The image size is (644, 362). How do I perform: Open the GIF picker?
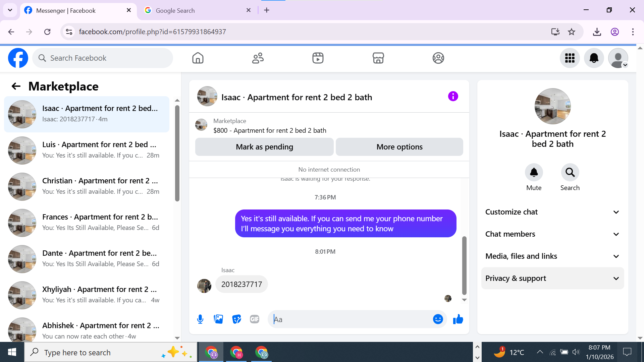click(255, 319)
